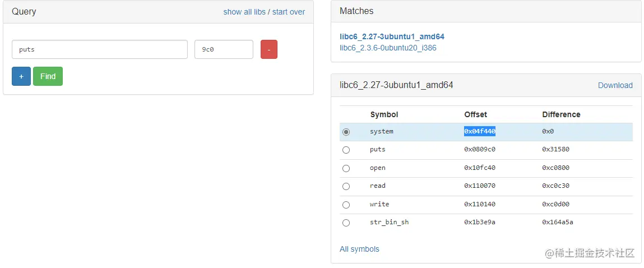Select the system symbol radio button
This screenshot has width=644, height=268.
(x=346, y=132)
